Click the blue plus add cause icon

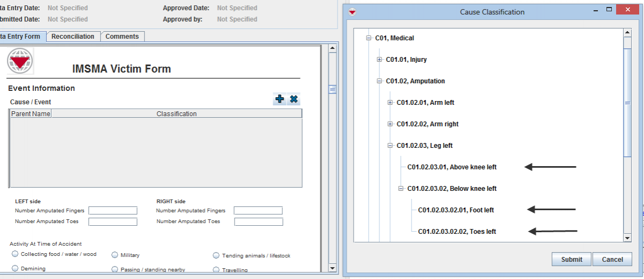coord(279,99)
